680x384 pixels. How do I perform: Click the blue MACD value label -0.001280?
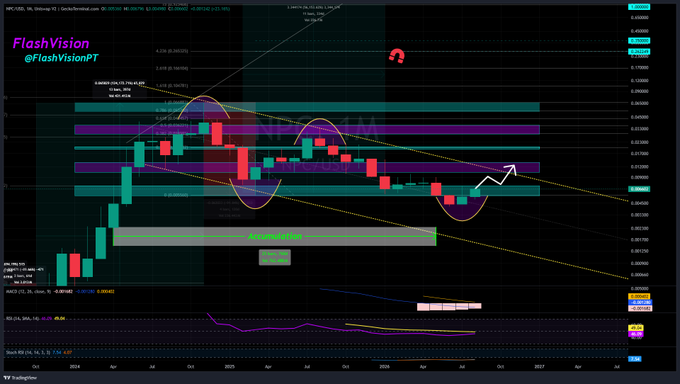pyautogui.click(x=640, y=302)
